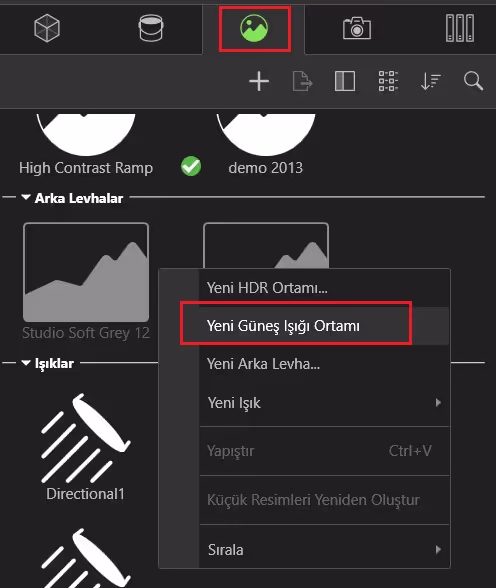This screenshot has width=496, height=588.
Task: Click the Studio Soft Grey 12 label
Action: click(86, 333)
